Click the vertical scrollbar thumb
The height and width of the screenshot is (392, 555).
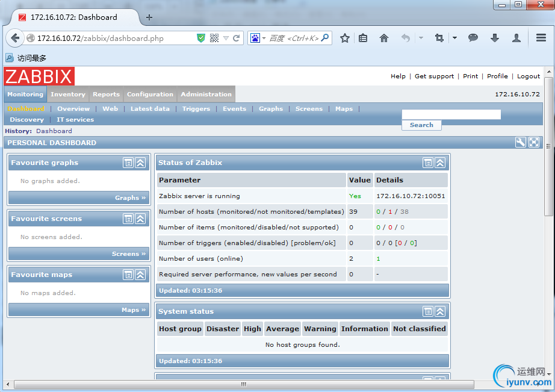click(548, 146)
